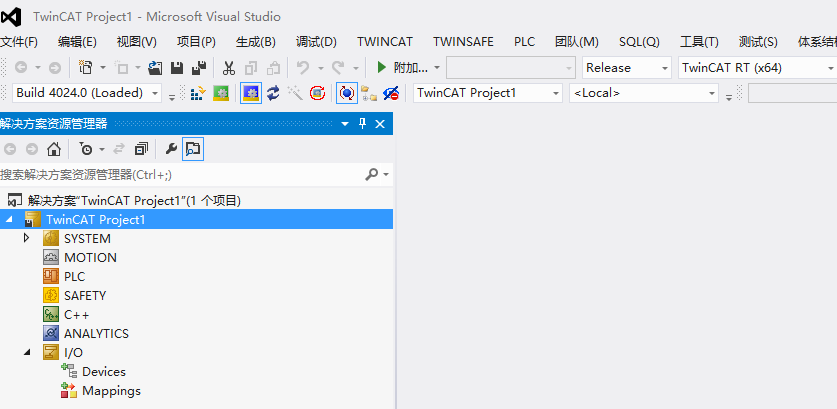
Task: Click the Pending Changes Filter clock icon
Action: tap(86, 149)
